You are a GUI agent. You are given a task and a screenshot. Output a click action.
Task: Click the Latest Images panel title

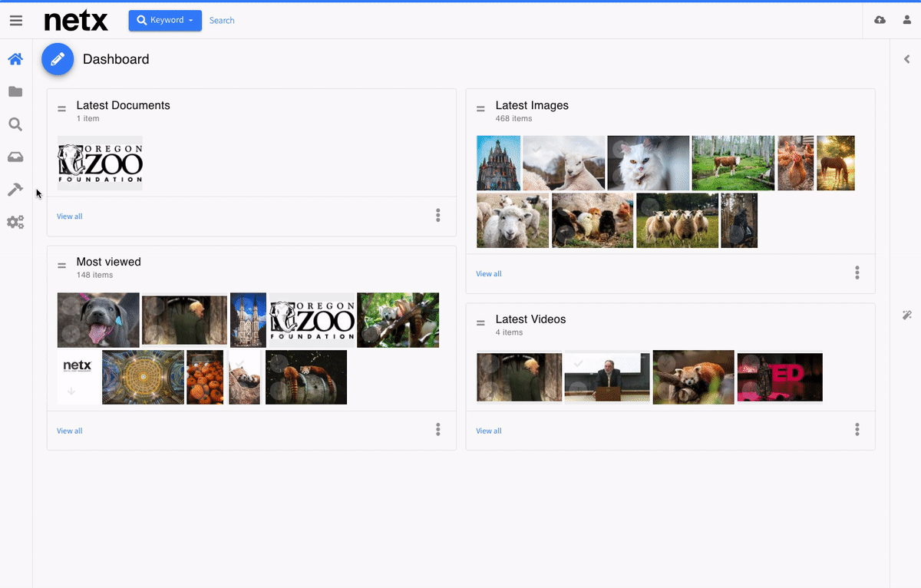[532, 105]
